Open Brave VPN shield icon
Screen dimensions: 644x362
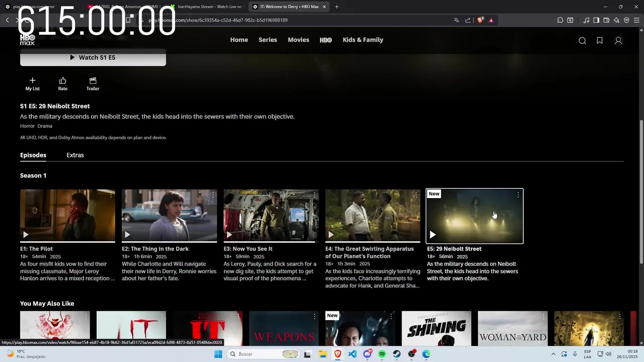[x=626, y=20]
